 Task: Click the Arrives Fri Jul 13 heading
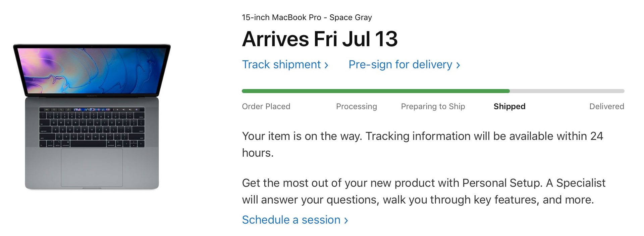tap(320, 39)
